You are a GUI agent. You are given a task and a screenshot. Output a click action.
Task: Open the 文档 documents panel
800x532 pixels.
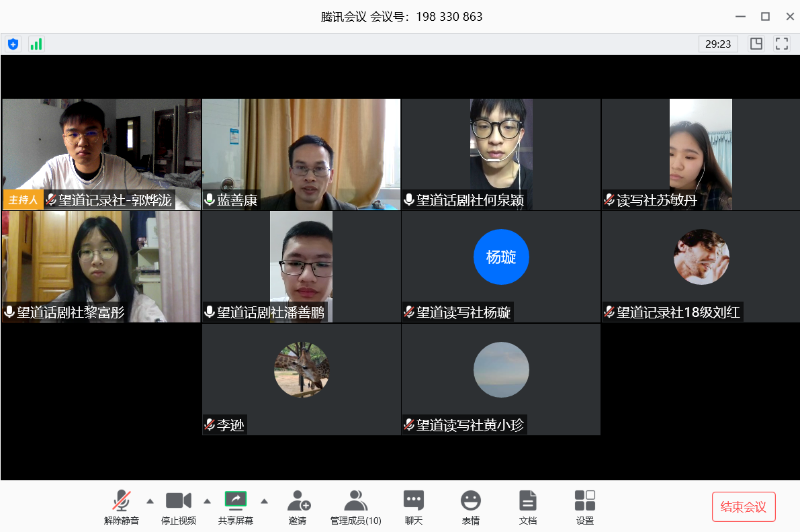coord(527,507)
